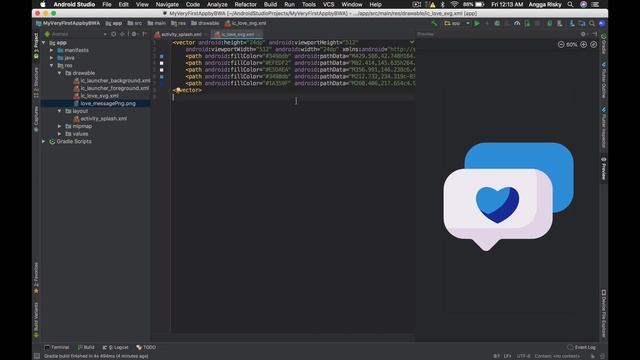Collapse the drawable folder
Image resolution: width=640 pixels, height=360 pixels.
(x=60, y=73)
